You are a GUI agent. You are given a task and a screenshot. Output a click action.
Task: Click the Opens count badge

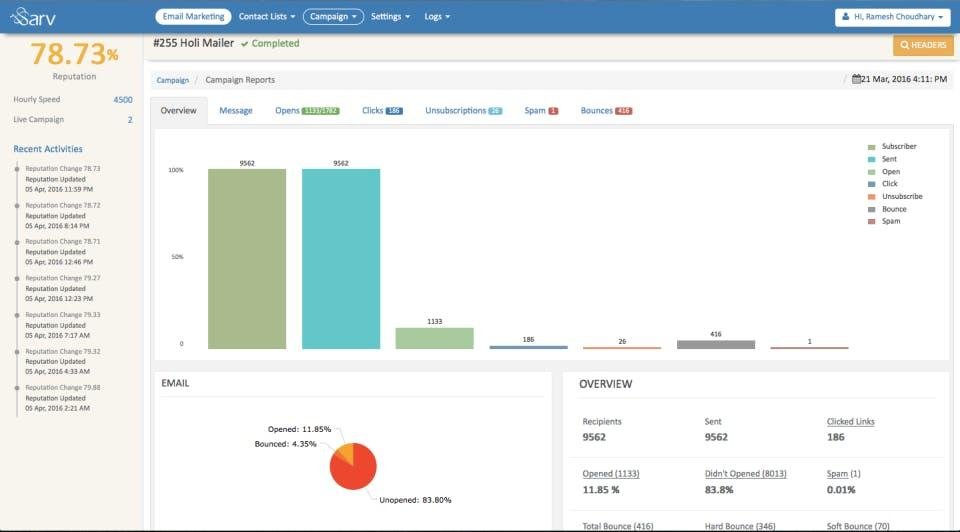[x=321, y=111]
